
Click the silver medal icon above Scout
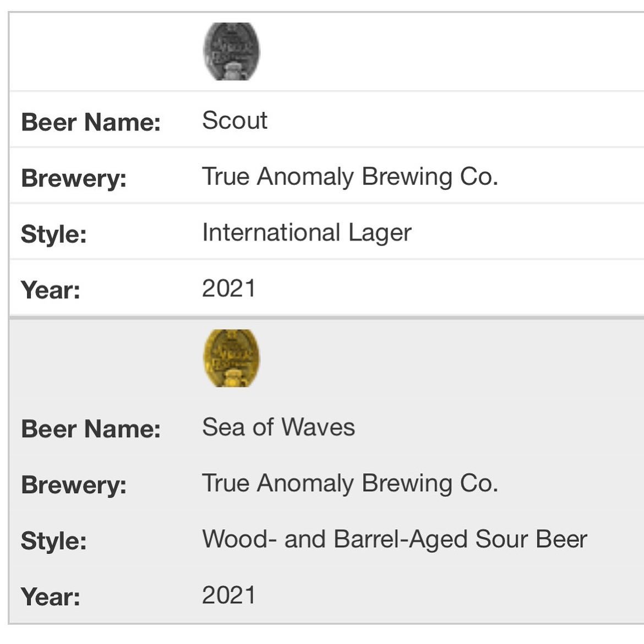(x=231, y=51)
